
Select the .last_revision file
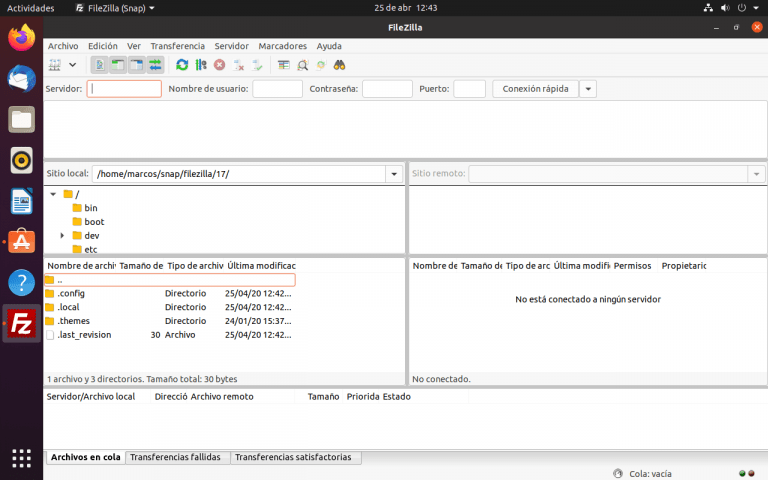(x=170, y=335)
